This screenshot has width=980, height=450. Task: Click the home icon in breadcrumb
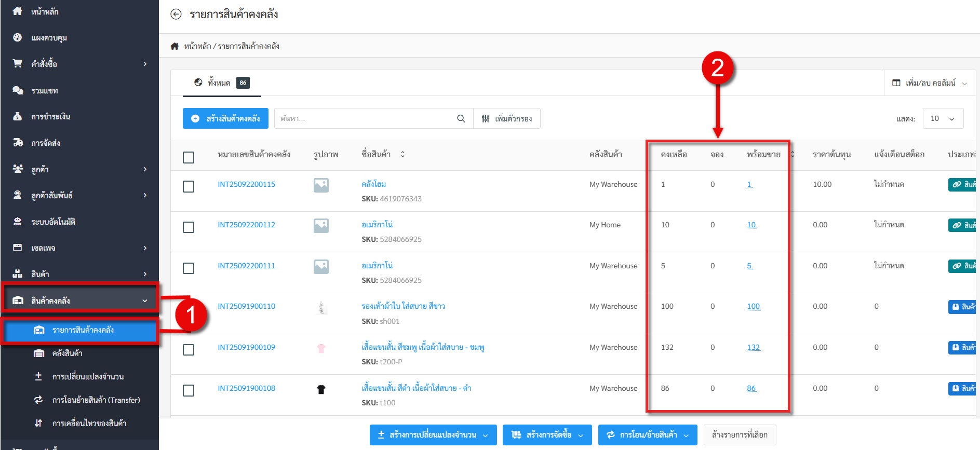click(x=174, y=46)
